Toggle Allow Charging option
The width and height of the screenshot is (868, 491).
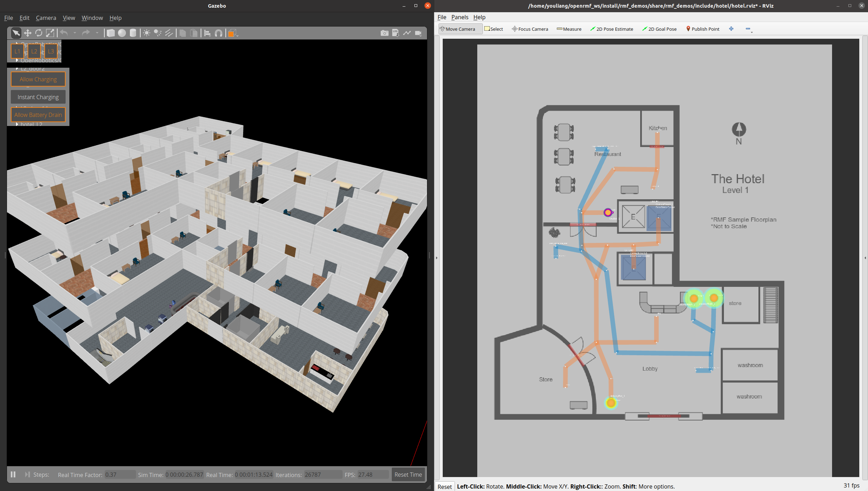point(38,79)
